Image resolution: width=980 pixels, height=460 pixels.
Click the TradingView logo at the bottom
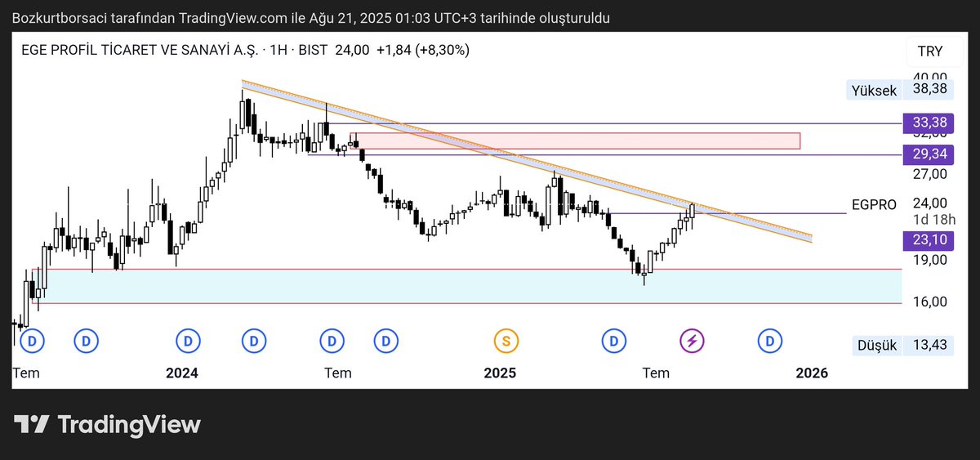click(x=107, y=425)
